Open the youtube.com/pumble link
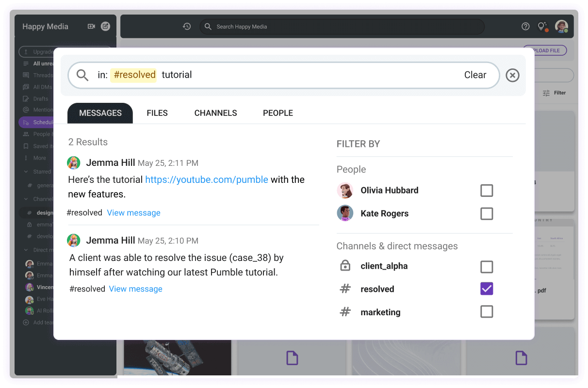588x388 pixels. click(207, 179)
